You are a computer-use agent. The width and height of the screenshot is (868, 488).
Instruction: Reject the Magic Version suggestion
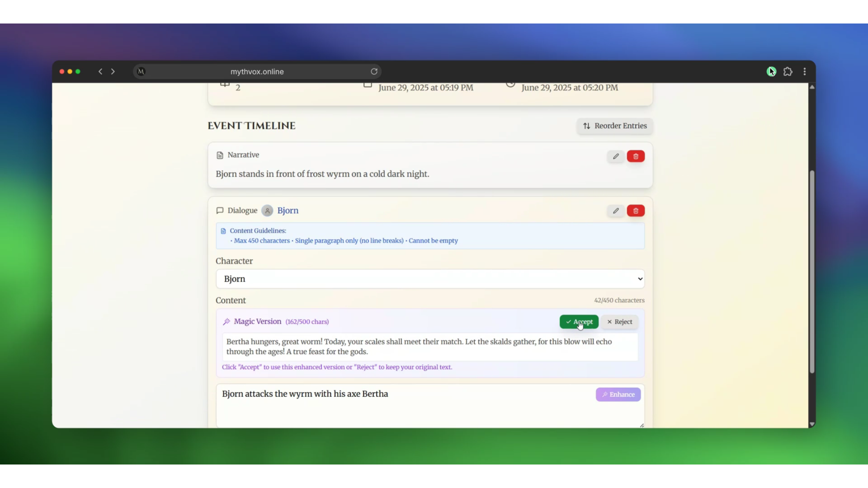(x=620, y=322)
